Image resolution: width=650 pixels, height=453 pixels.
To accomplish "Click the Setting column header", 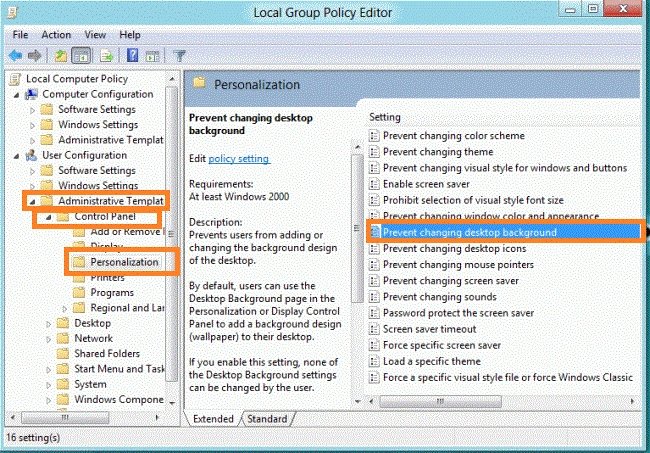I will 385,117.
